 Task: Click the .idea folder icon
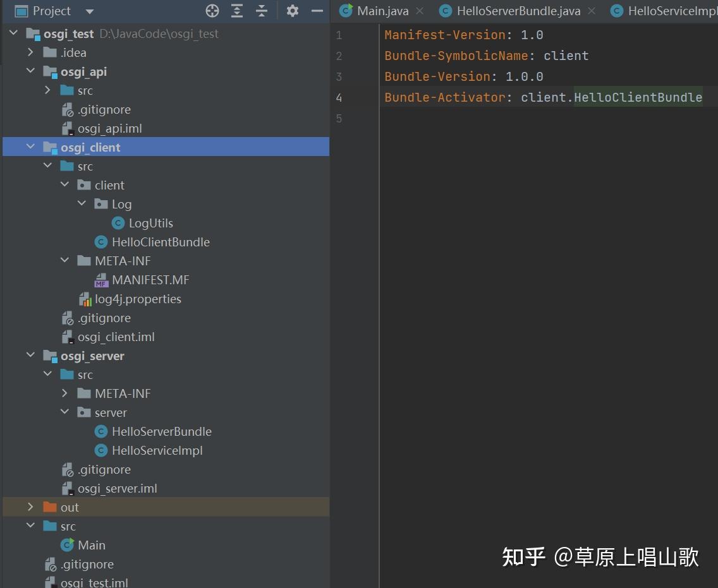pos(49,52)
